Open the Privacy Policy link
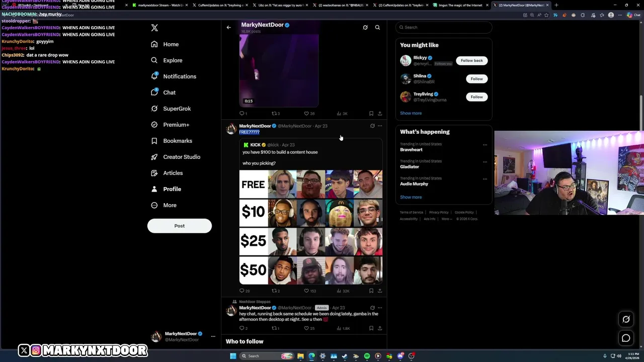The width and height of the screenshot is (644, 362). pyautogui.click(x=439, y=212)
